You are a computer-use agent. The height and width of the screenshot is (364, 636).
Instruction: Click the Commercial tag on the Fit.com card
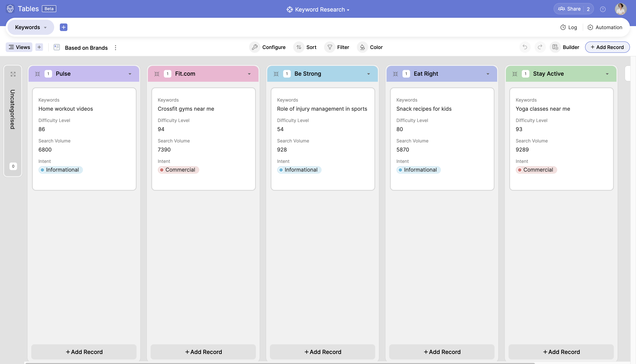tap(178, 170)
